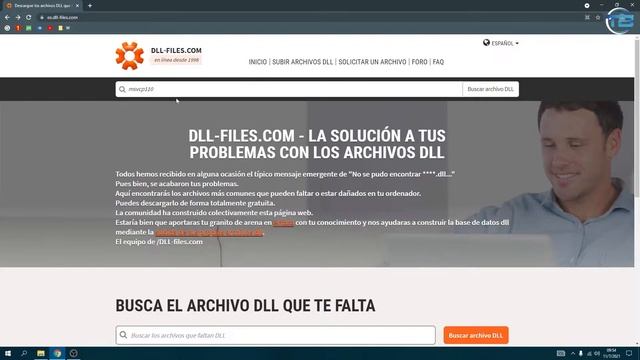
Task: Click the browser forward arrow
Action: [18, 18]
